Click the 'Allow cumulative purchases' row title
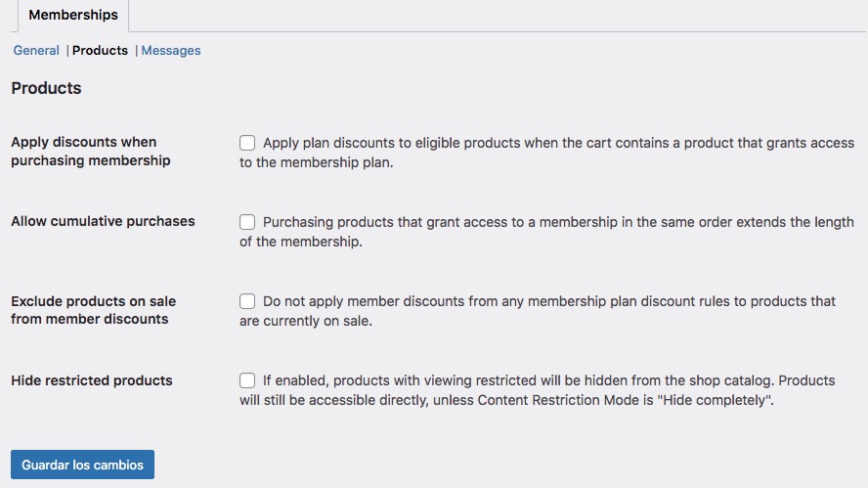This screenshot has height=488, width=868. (x=103, y=221)
